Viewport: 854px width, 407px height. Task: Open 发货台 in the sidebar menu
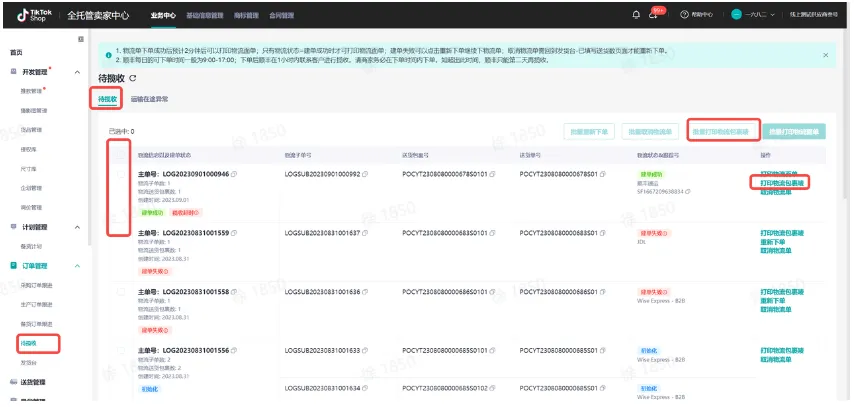29,362
